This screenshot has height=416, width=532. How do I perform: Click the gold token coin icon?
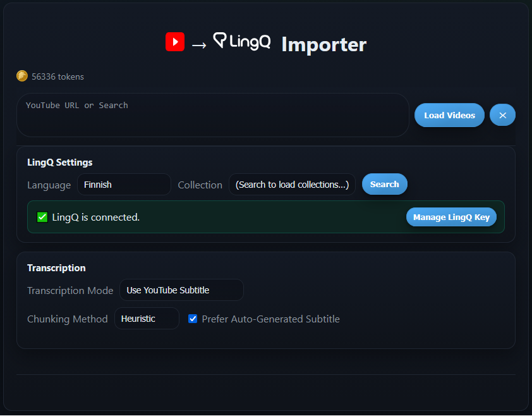coord(22,76)
